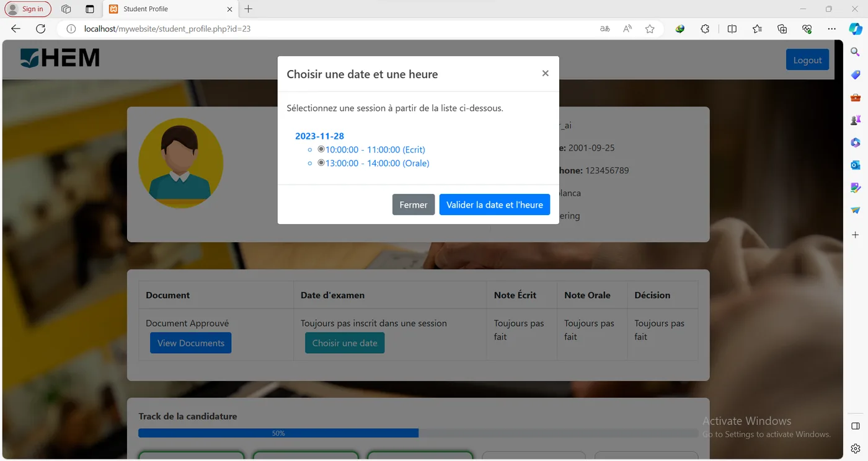Refresh the current page

click(x=41, y=29)
